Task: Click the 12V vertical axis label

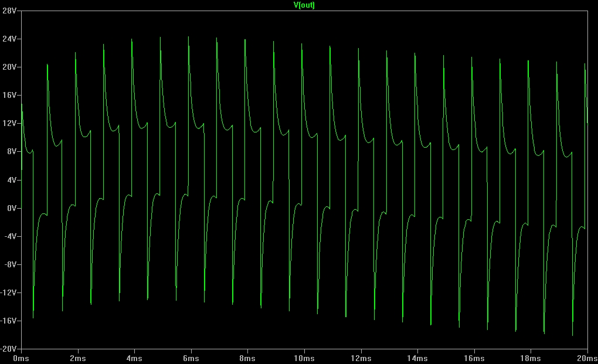Action: tap(9, 124)
